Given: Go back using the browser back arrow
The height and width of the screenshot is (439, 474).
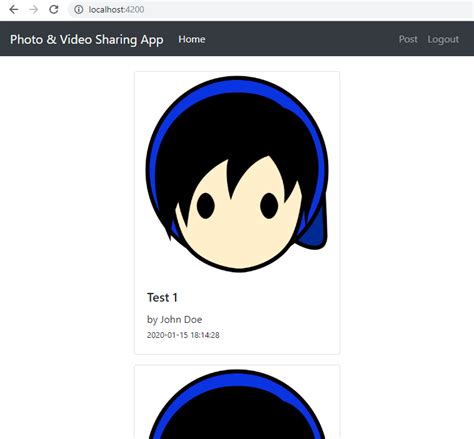Looking at the screenshot, I should point(14,10).
